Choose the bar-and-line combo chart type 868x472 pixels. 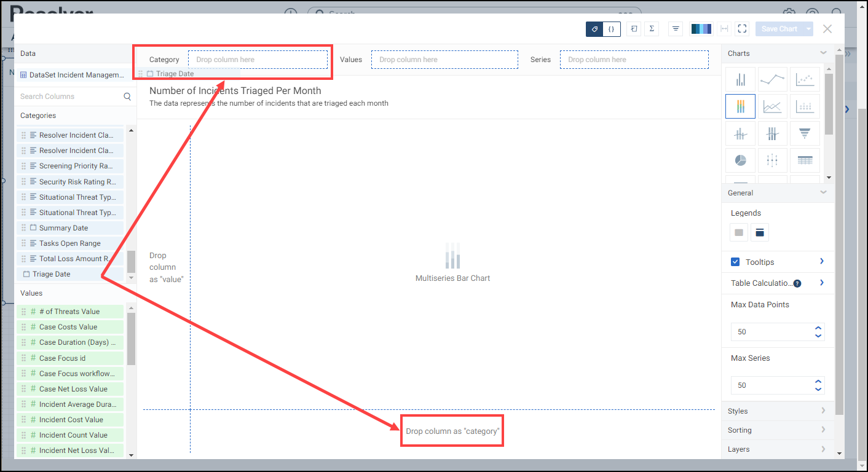pos(741,133)
